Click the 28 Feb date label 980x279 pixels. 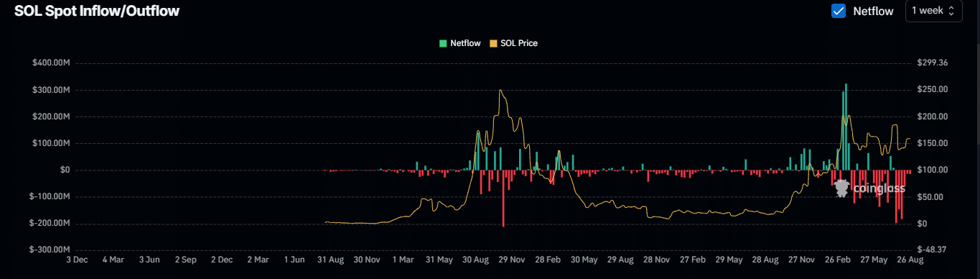(x=549, y=260)
